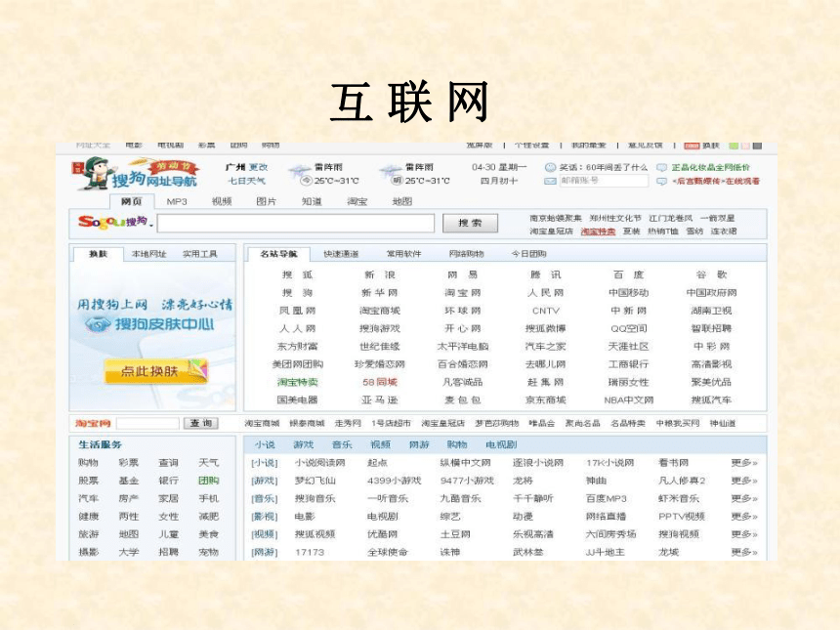This screenshot has width=840, height=630.
Task: Open the green 淘宝特卖 link in the site grid
Action: [297, 382]
